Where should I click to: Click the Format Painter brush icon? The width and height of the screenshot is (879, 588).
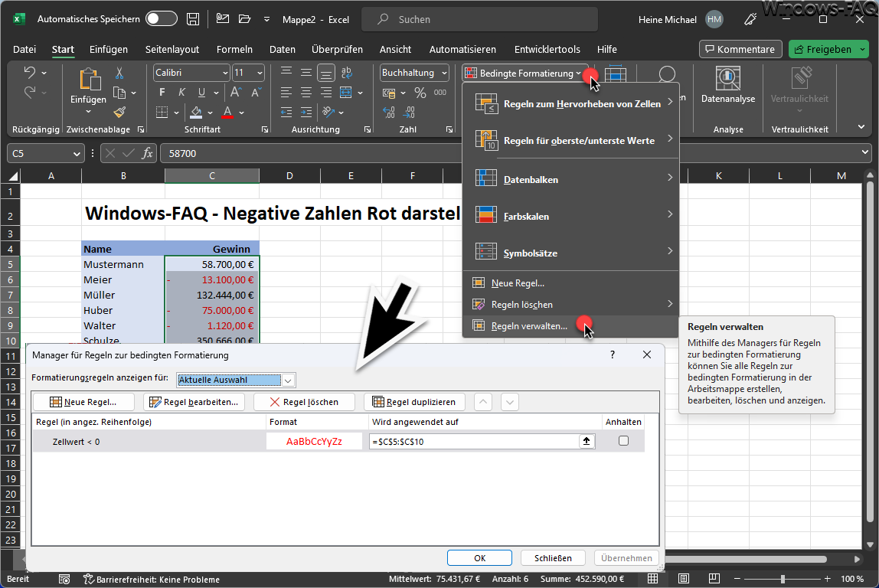(x=119, y=112)
